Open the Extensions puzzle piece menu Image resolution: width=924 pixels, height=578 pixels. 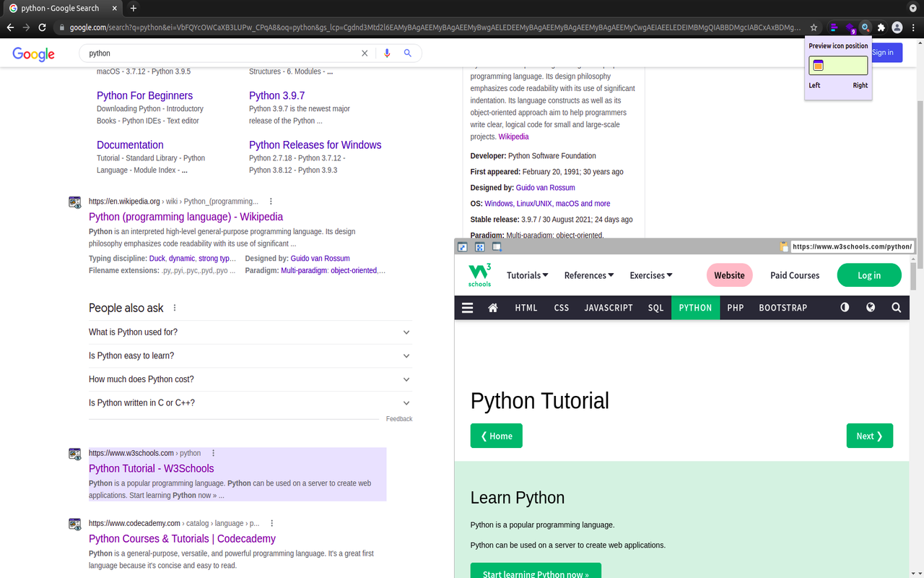(x=881, y=27)
